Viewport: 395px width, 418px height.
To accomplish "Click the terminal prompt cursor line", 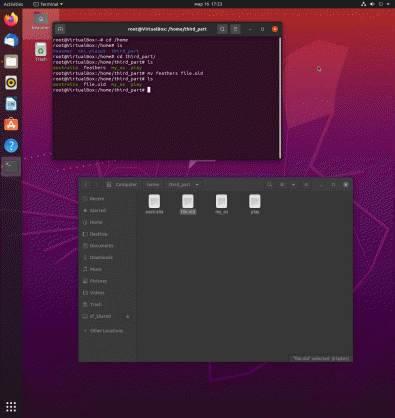I will 102,90.
